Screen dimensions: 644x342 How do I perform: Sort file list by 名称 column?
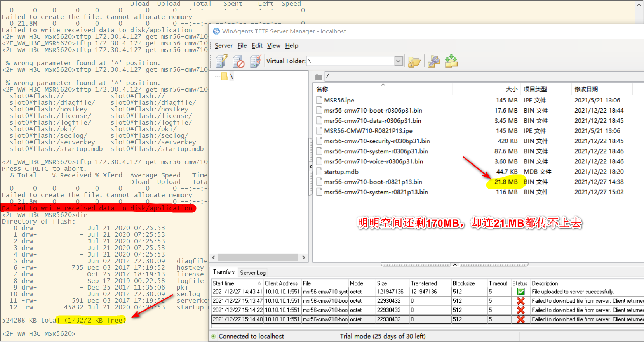pos(383,89)
